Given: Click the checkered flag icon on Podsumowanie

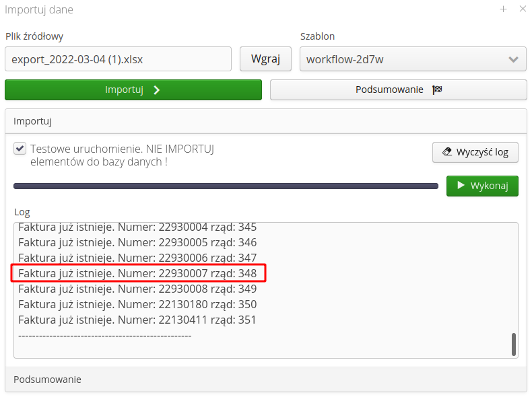Looking at the screenshot, I should 437,90.
